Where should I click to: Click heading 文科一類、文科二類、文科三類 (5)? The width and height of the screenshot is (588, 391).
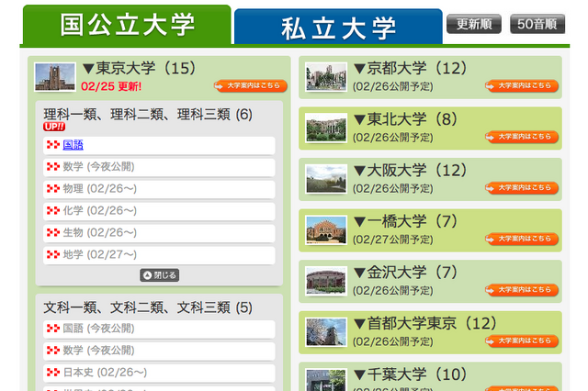pyautogui.click(x=148, y=307)
